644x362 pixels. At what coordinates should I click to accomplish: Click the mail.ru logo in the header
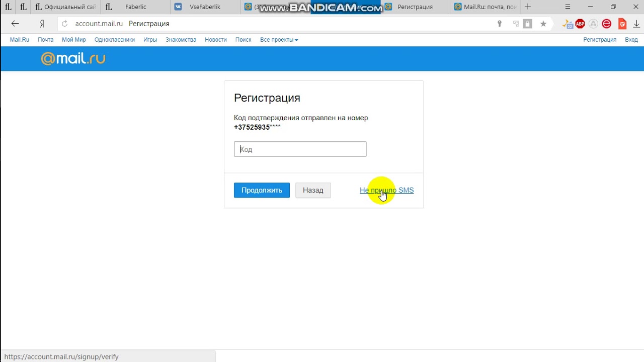(73, 59)
